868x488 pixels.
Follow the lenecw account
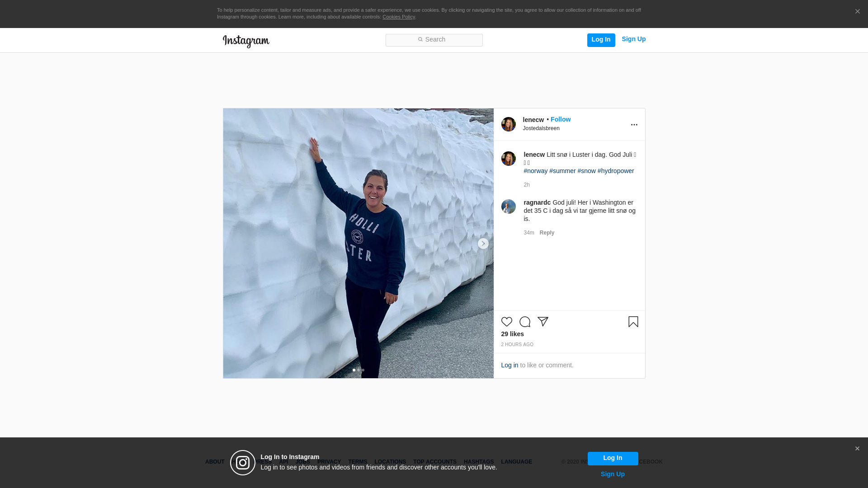560,119
